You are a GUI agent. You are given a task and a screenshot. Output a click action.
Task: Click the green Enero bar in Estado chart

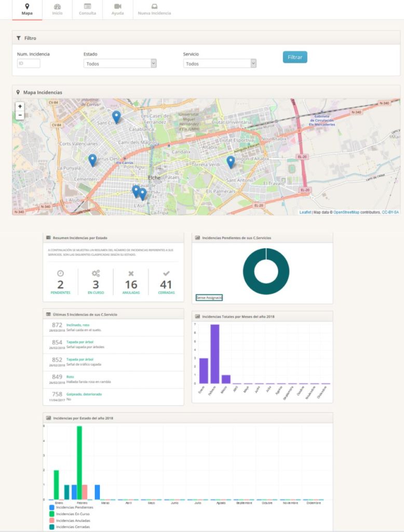56,485
